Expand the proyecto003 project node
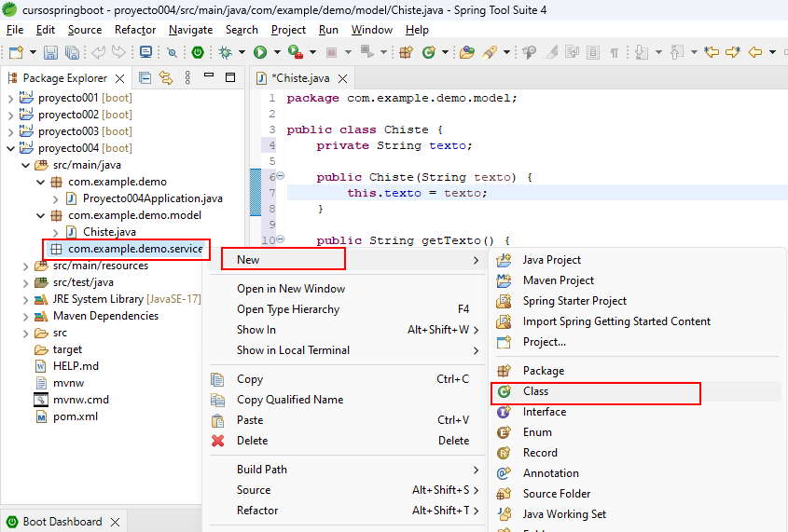 click(x=10, y=132)
